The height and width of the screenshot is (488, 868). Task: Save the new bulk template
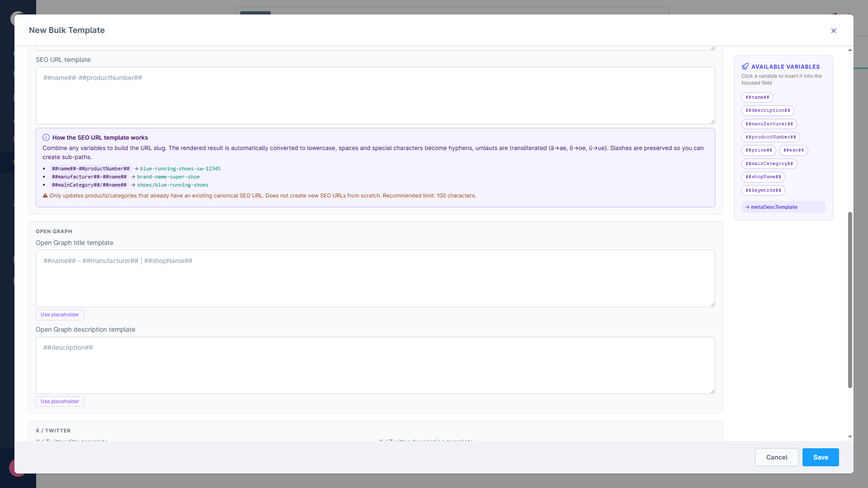pyautogui.click(x=820, y=457)
